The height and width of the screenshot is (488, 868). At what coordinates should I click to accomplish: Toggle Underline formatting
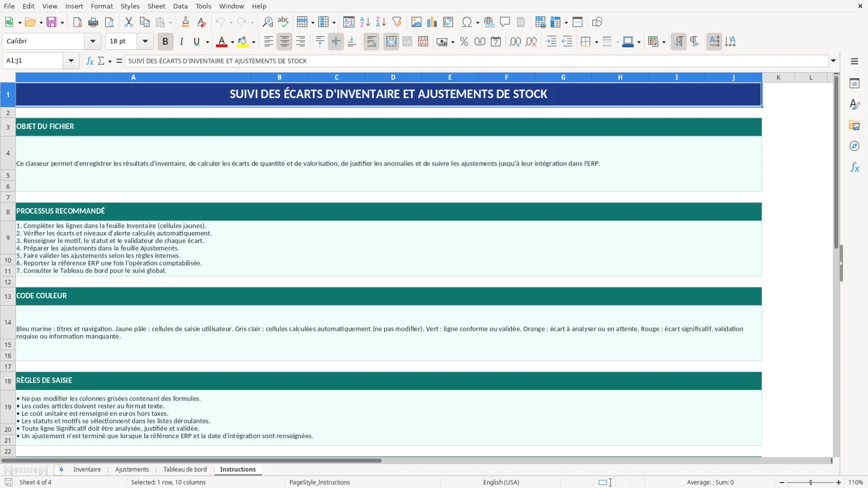pyautogui.click(x=196, y=42)
